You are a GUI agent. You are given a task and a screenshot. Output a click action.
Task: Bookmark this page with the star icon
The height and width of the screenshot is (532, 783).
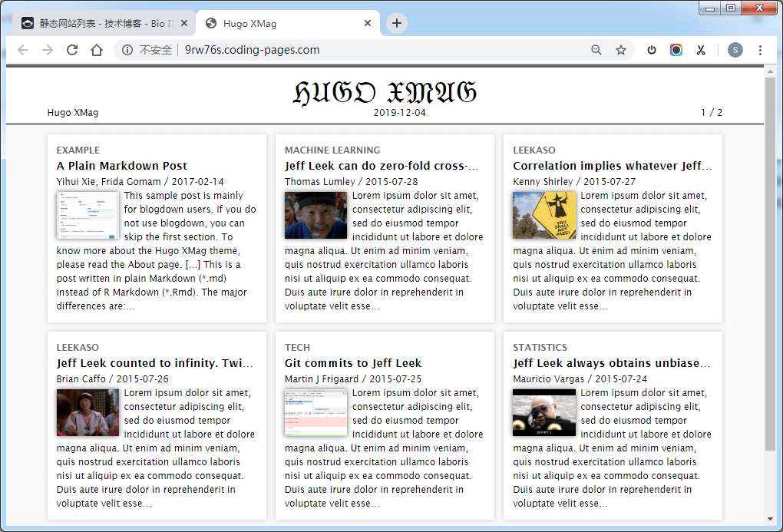click(621, 50)
